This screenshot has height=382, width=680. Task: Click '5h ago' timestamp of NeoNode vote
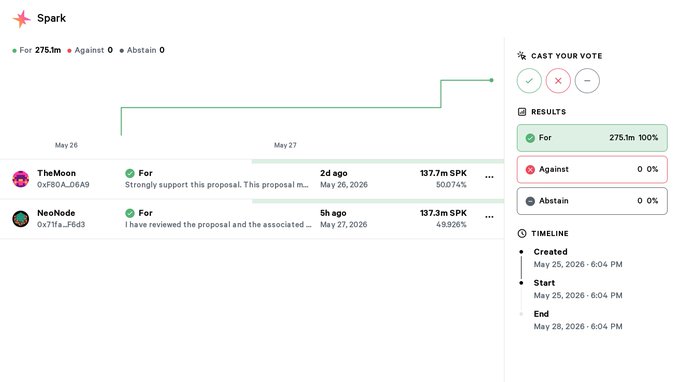click(x=333, y=213)
